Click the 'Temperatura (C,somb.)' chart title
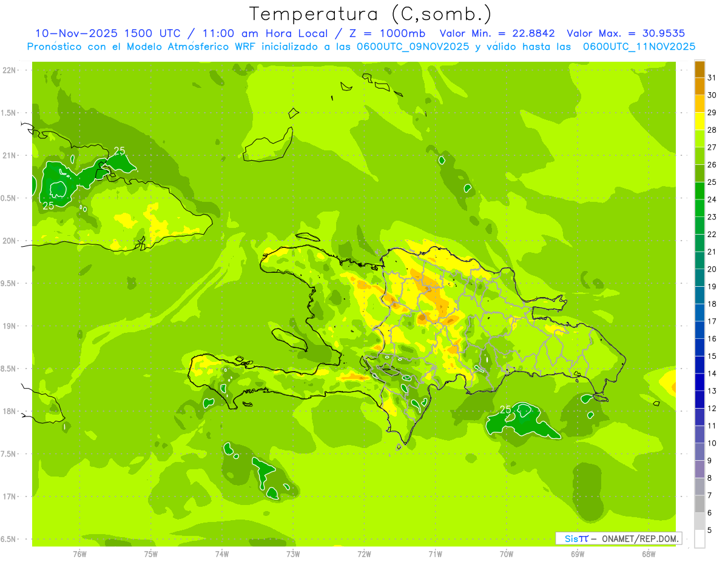The width and height of the screenshot is (728, 562). coord(370,14)
